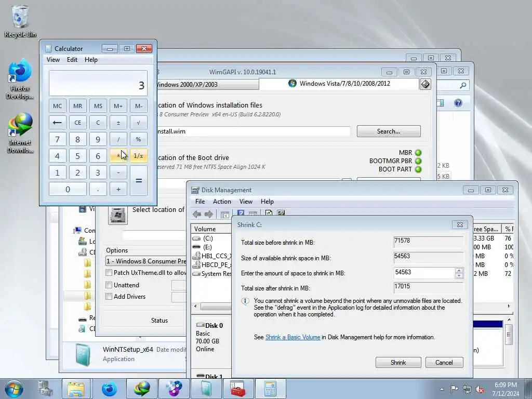Click the search magnifier in Explorer window
The width and height of the screenshot is (532, 399).
[463, 86]
